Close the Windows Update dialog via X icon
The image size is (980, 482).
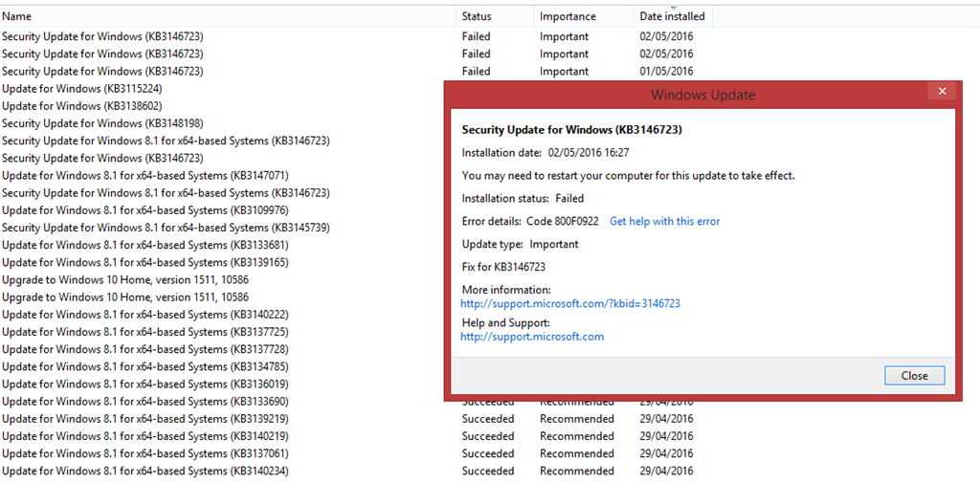click(x=942, y=91)
